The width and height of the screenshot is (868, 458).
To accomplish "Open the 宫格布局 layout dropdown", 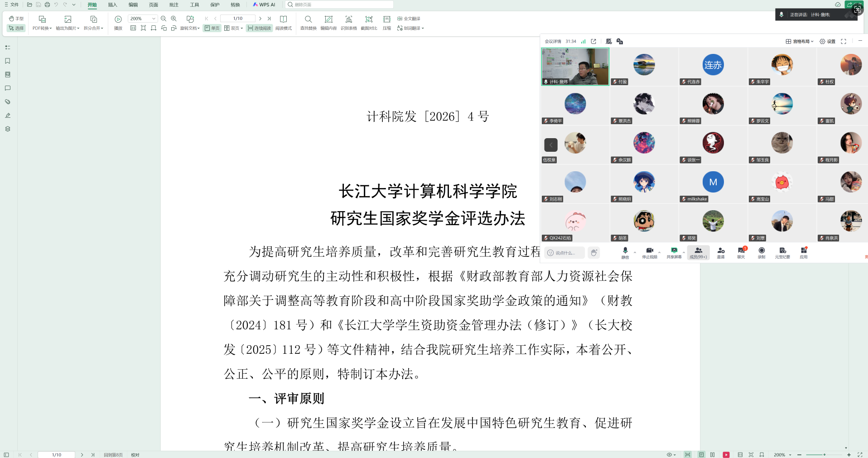I will click(800, 41).
